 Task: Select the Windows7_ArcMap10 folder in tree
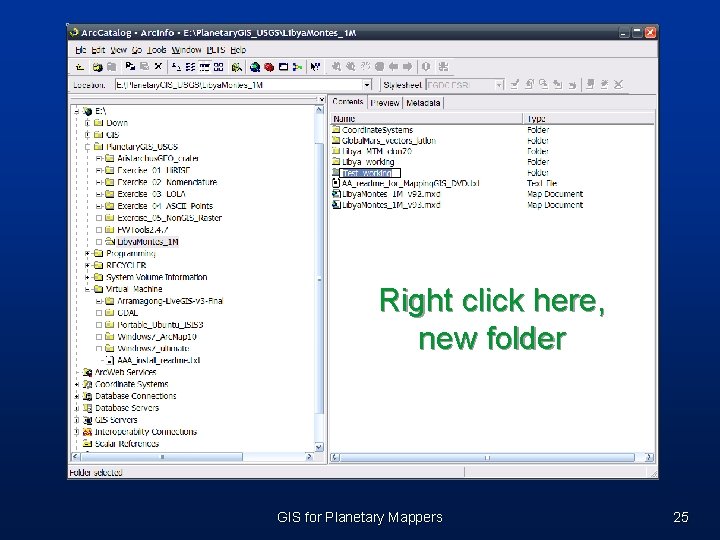(x=157, y=337)
